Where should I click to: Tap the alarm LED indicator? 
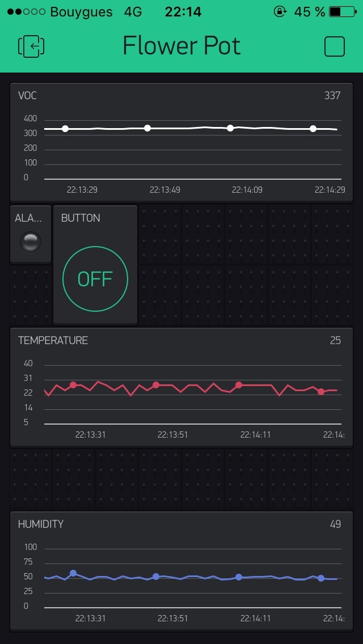[x=31, y=242]
